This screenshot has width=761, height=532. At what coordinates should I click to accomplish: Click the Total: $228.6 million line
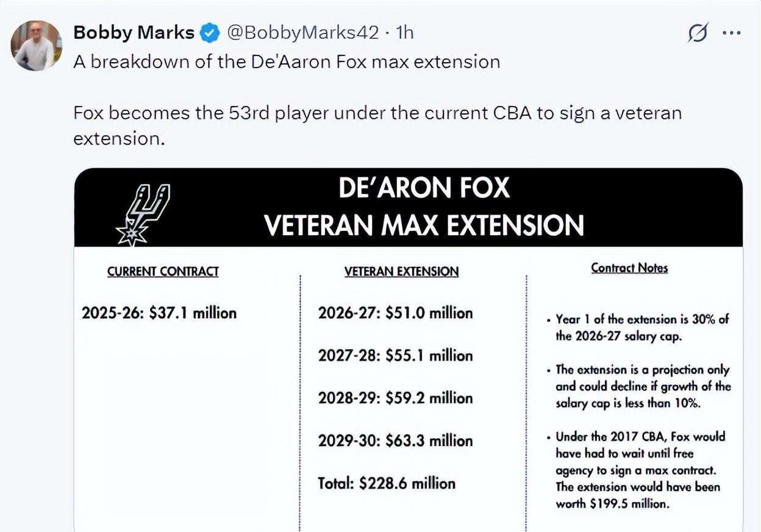pyautogui.click(x=387, y=483)
